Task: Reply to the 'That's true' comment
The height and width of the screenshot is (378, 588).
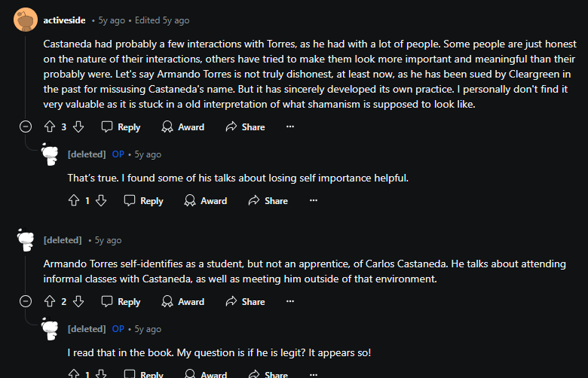Action: tap(144, 201)
